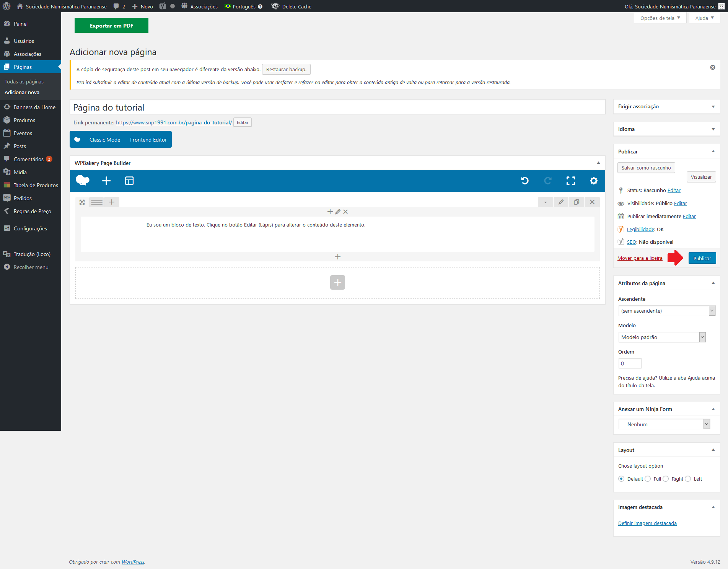Image resolution: width=728 pixels, height=569 pixels.
Task: Click Novo in admin bar
Action: tap(142, 6)
